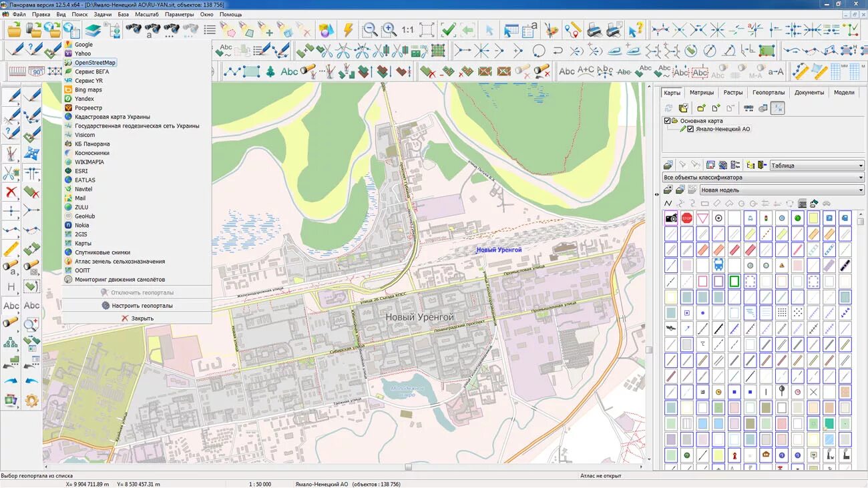Image resolution: width=868 pixels, height=488 pixels.
Task: Click the printer icon
Action: click(594, 30)
